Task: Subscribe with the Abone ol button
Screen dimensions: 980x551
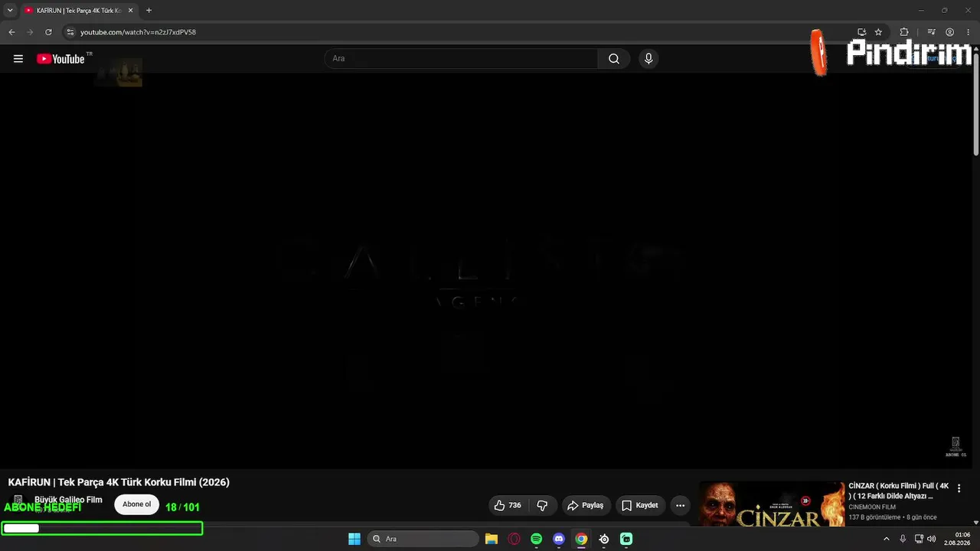Action: (137, 504)
